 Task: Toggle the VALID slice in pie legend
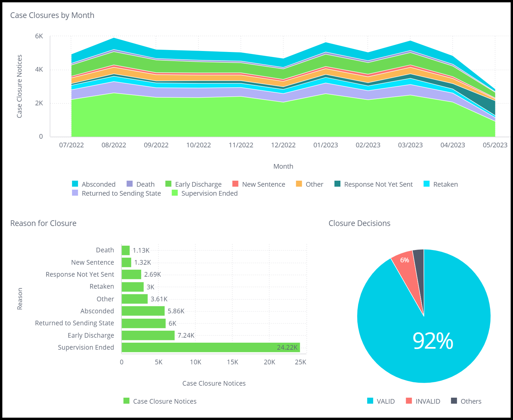coord(369,401)
